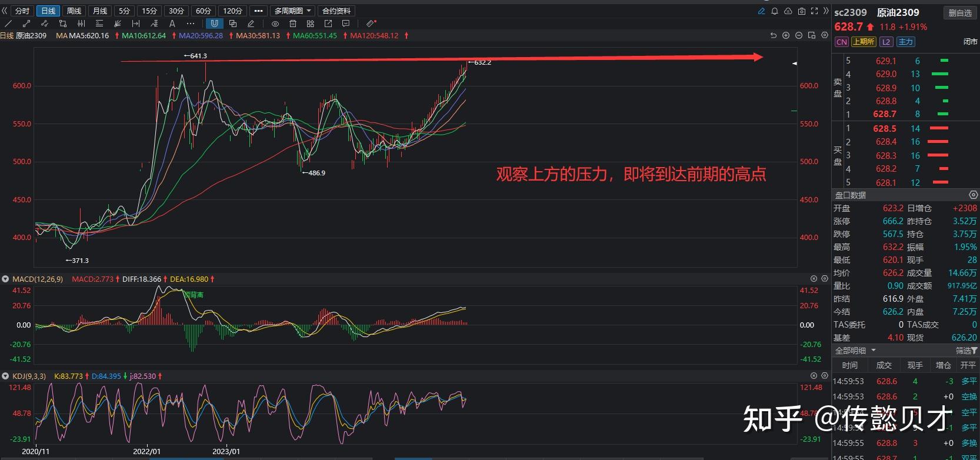Open the 合约资料 contract info

(336, 11)
